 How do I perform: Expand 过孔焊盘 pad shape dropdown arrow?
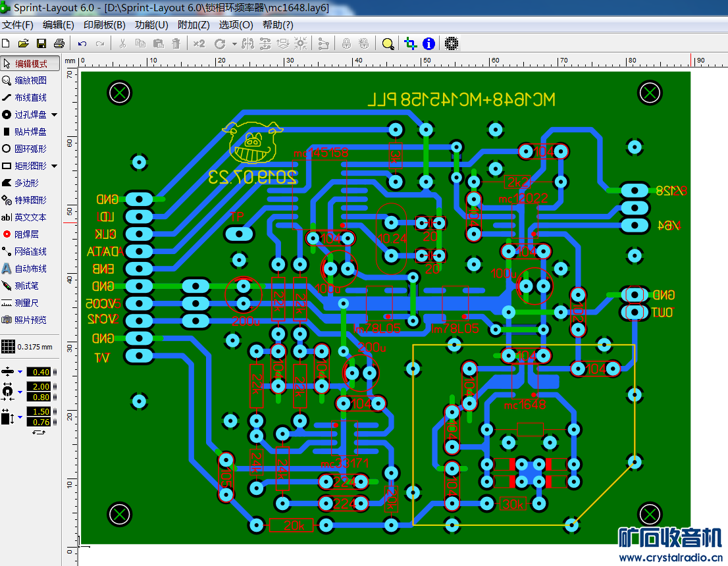coord(55,115)
